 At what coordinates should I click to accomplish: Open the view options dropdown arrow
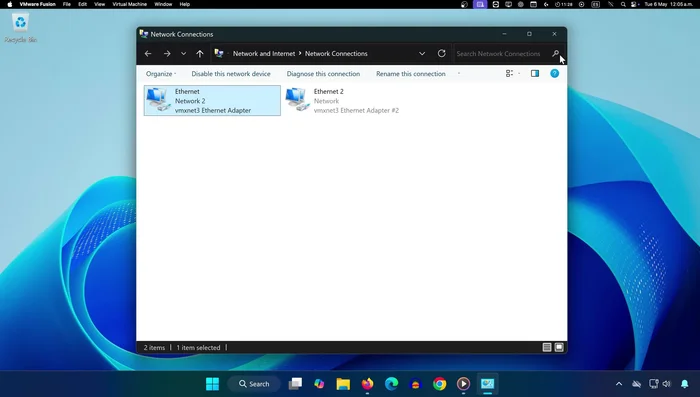[x=519, y=74]
